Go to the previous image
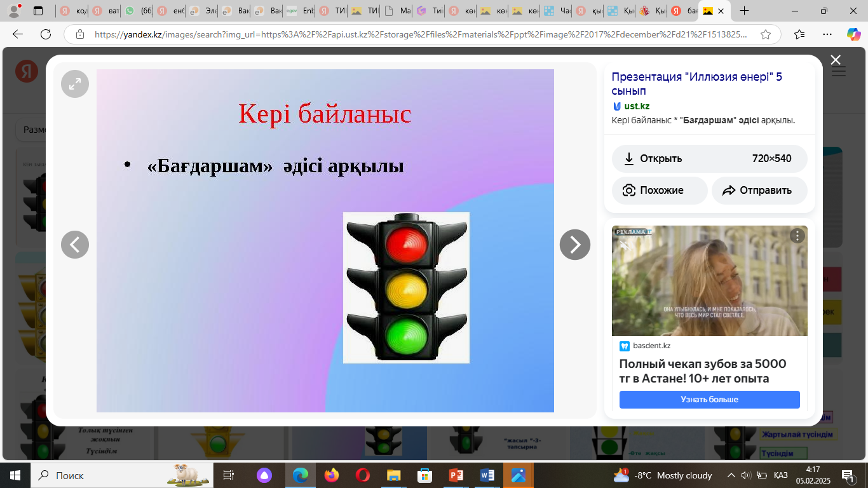This screenshot has width=868, height=488. [75, 245]
